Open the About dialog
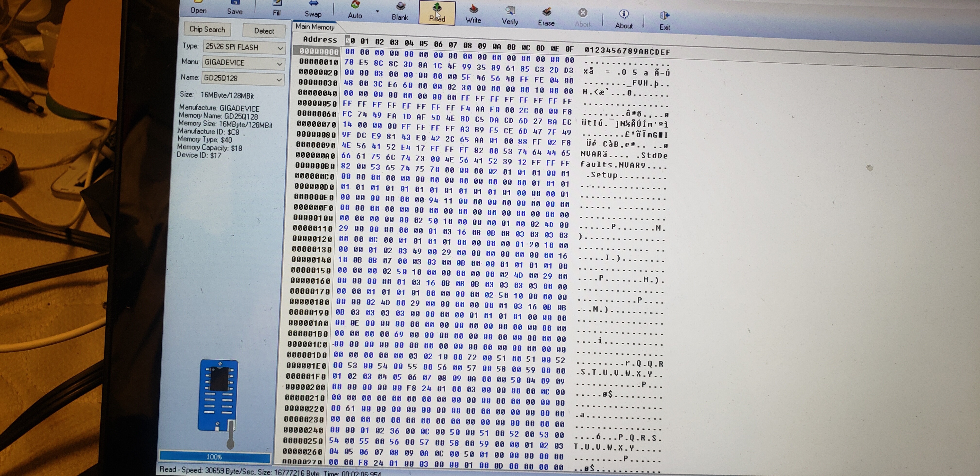This screenshot has width=980, height=476. pyautogui.click(x=624, y=20)
